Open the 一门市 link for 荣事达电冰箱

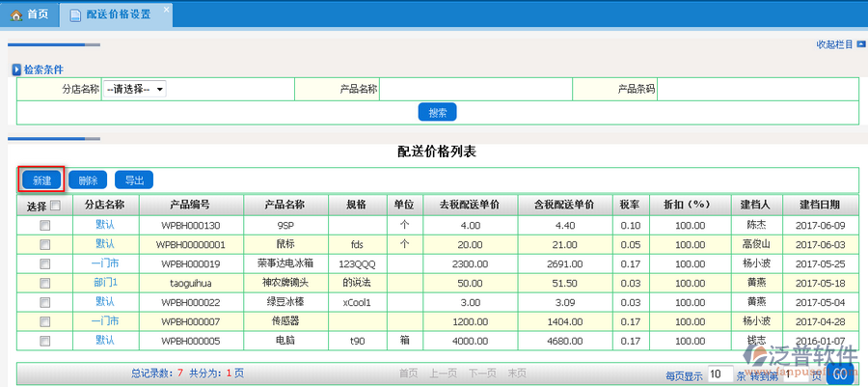click(x=104, y=263)
